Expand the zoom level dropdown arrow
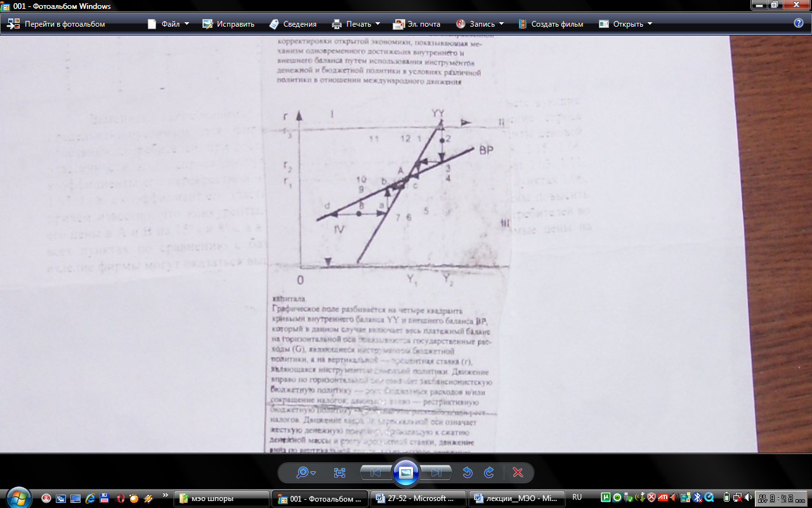The image size is (812, 508). pos(313,473)
